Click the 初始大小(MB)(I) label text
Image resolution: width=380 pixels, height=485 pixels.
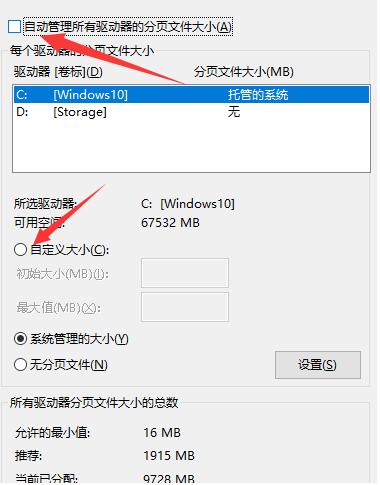click(62, 274)
